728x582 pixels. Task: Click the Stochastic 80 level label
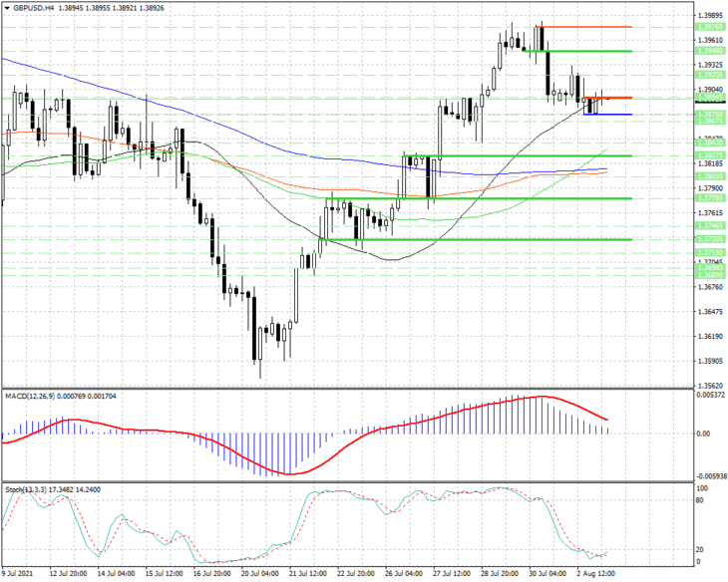click(700, 500)
